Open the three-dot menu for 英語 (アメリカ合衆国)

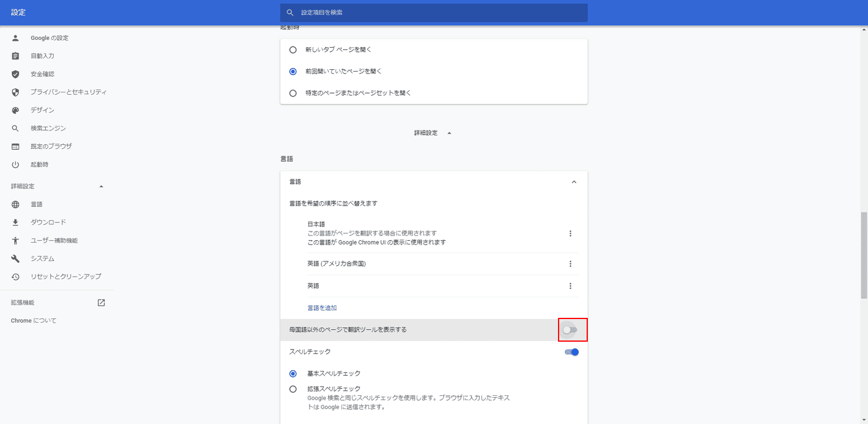coord(571,264)
